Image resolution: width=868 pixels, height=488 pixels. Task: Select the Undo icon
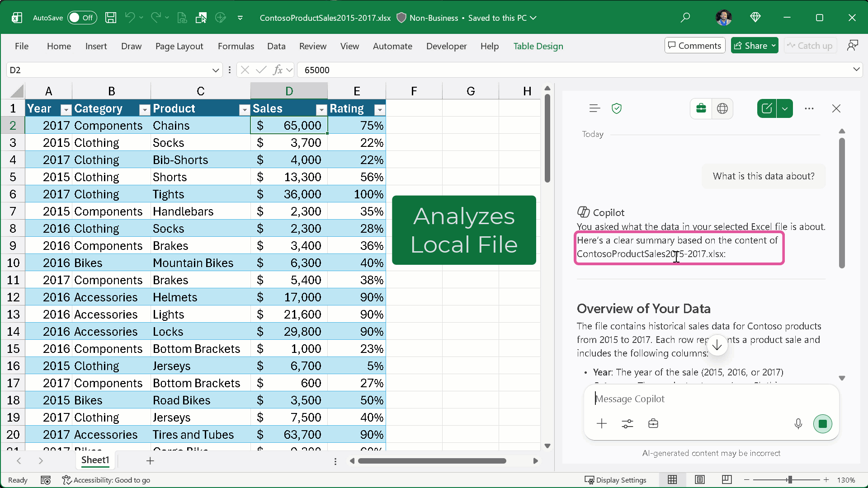click(x=130, y=18)
